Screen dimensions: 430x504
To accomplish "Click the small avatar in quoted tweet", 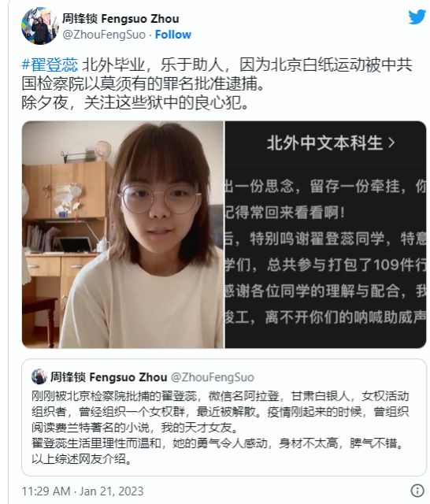I will click(x=39, y=376).
